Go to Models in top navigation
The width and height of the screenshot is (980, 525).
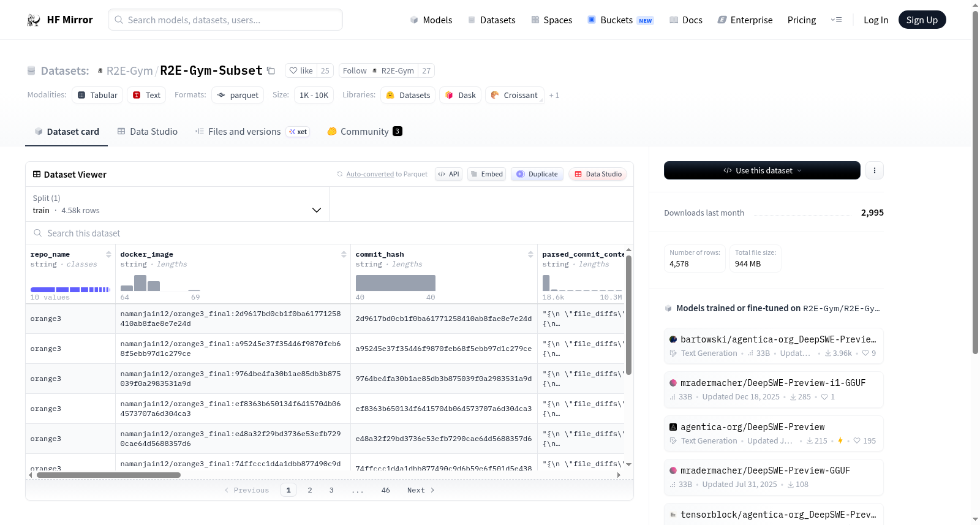431,20
